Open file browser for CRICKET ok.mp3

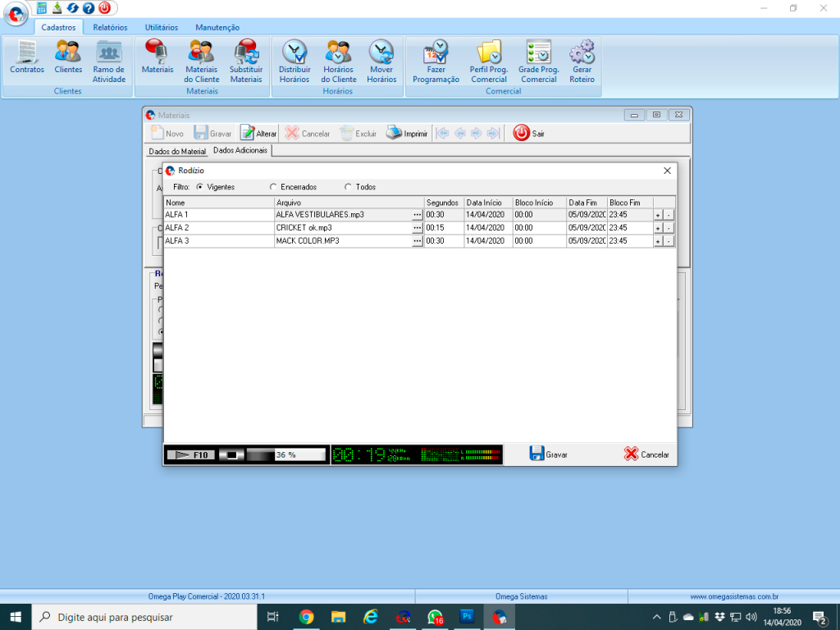click(x=417, y=228)
